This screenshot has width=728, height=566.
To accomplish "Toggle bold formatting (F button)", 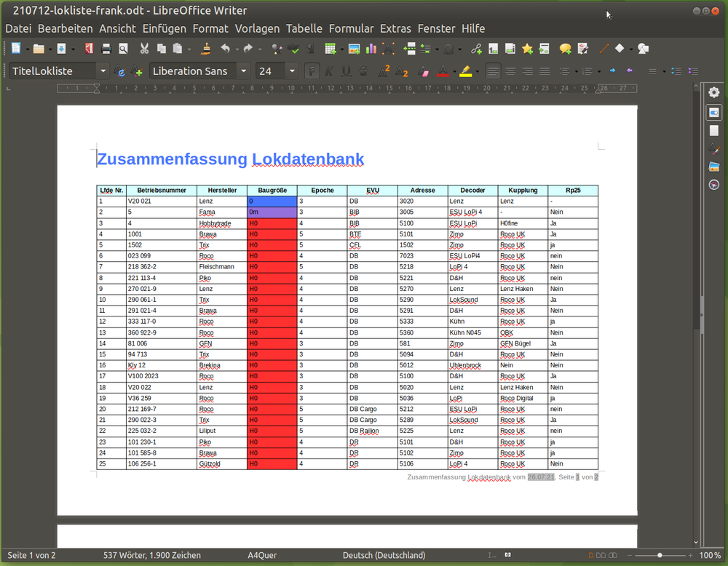I will click(x=312, y=71).
